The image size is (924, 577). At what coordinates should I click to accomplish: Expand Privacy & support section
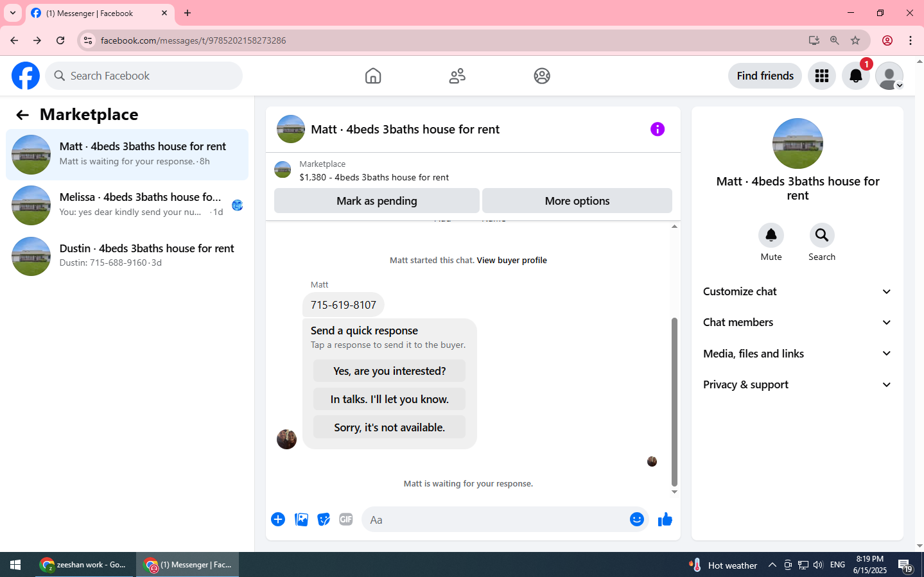(x=798, y=384)
